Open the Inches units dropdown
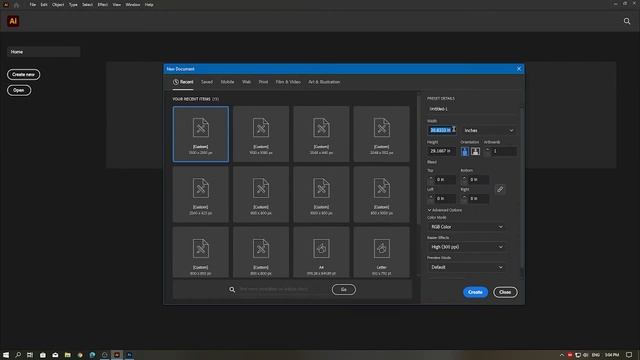The image size is (640, 360). click(x=489, y=130)
